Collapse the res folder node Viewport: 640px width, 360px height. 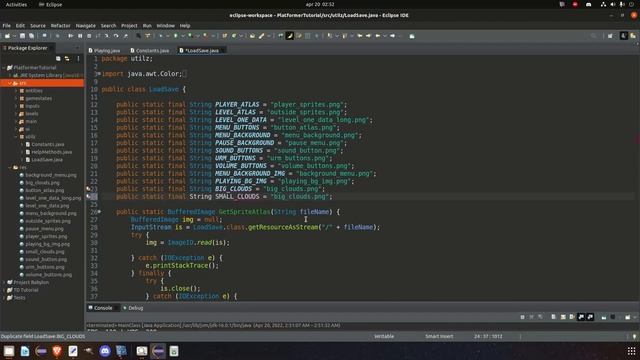point(10,167)
